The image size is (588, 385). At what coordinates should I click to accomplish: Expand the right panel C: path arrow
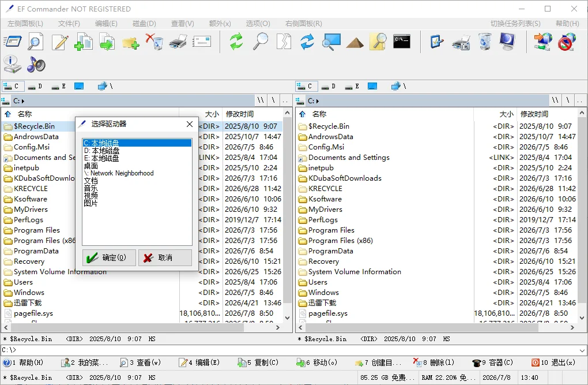click(318, 101)
